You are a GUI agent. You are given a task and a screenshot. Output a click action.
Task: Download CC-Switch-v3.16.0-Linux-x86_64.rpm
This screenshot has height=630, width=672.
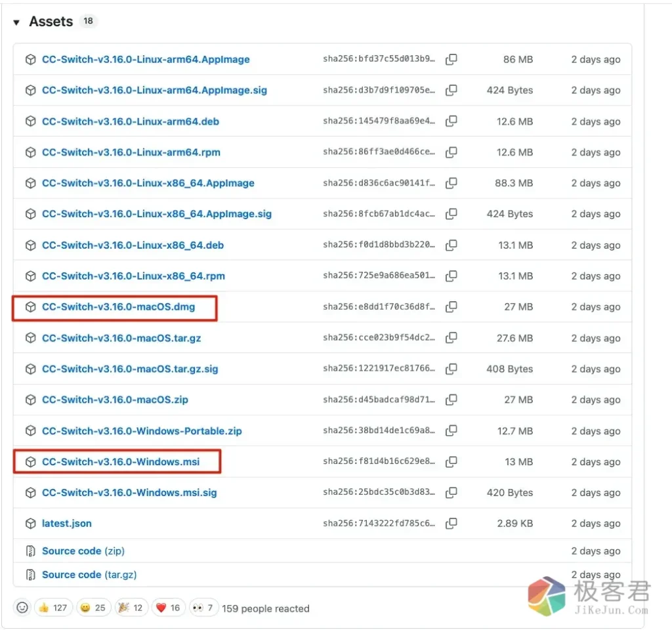pos(133,276)
